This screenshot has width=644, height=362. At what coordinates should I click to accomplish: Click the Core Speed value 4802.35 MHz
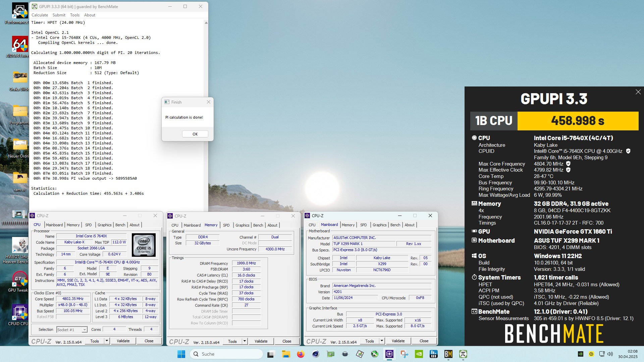click(73, 299)
